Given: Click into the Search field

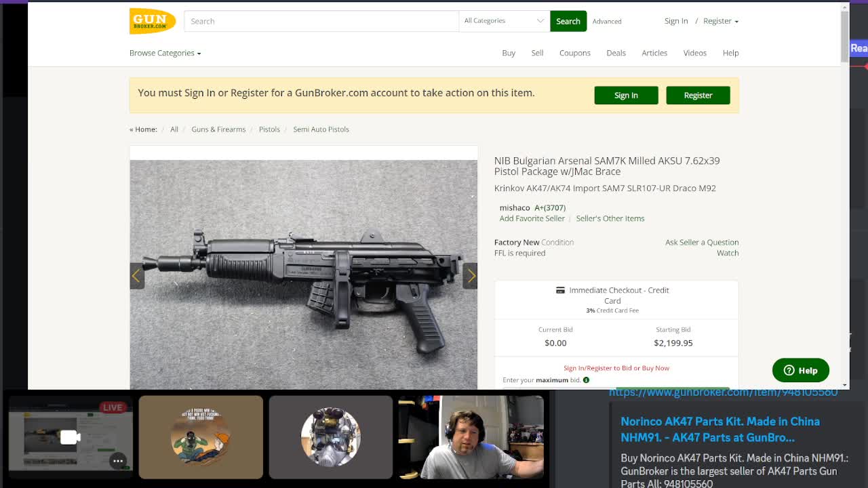Looking at the screenshot, I should pos(321,21).
